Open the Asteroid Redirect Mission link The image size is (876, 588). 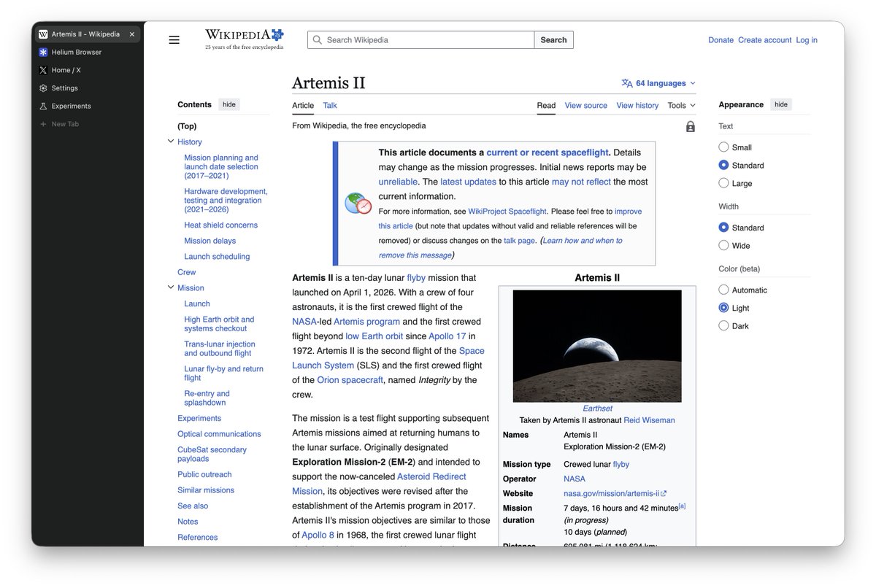coord(380,484)
